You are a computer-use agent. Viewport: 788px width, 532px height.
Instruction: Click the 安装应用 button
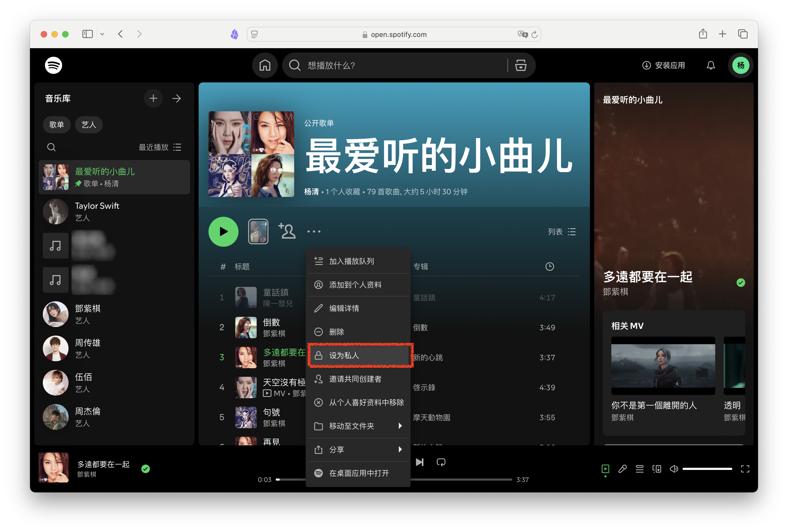[x=664, y=65]
